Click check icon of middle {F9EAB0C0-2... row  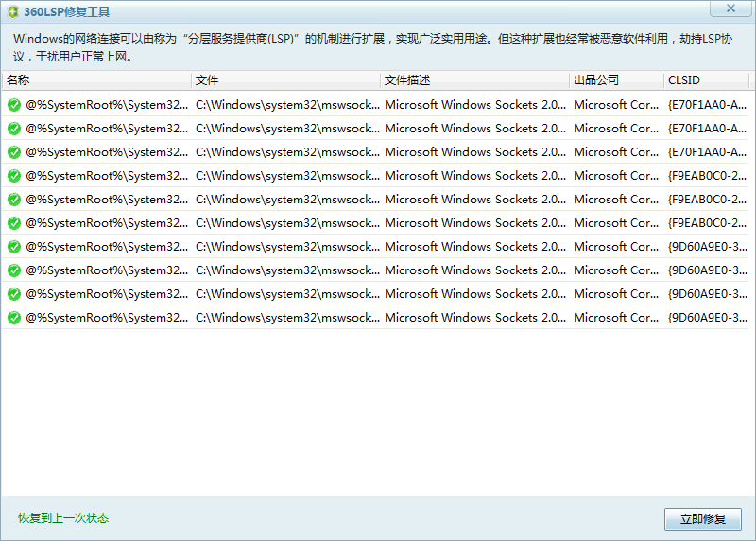pyautogui.click(x=14, y=200)
